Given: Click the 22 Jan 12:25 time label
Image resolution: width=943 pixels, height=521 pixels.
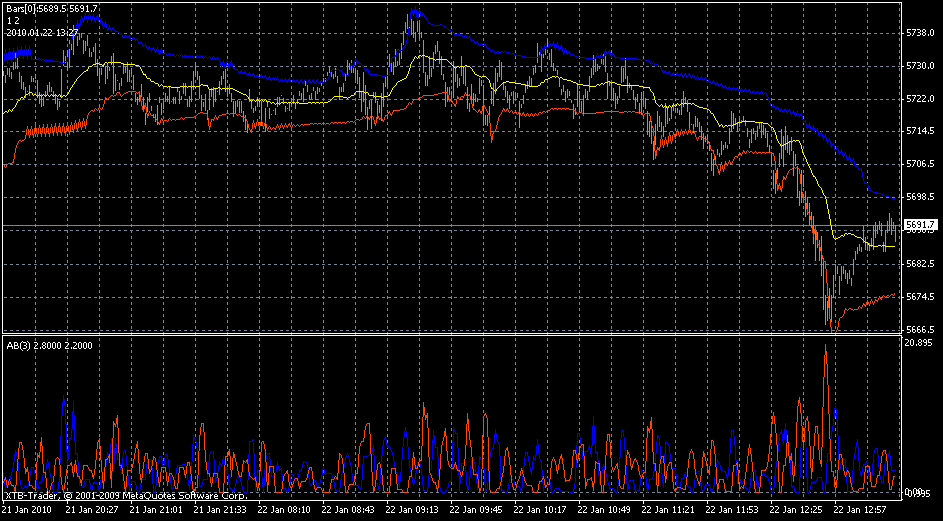Looking at the screenshot, I should pos(796,509).
